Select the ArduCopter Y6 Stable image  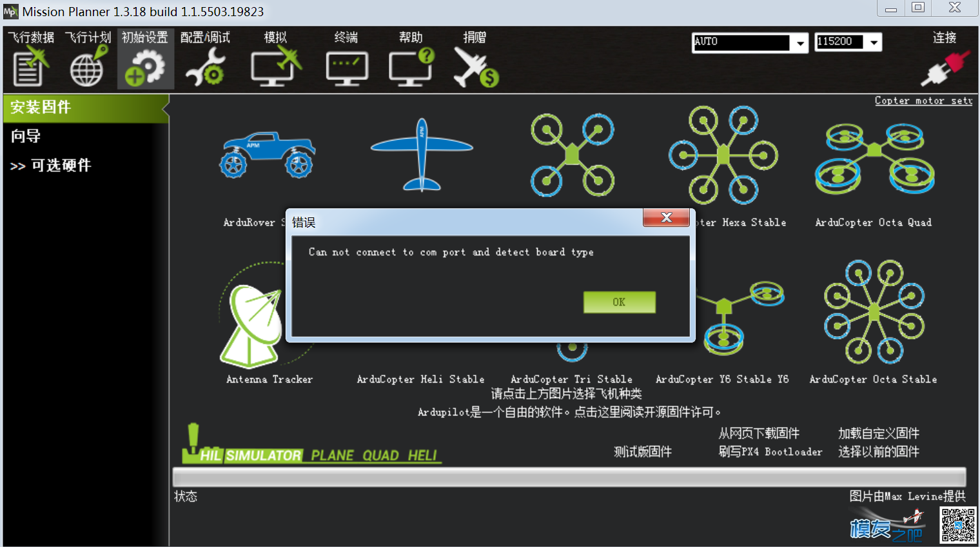pyautogui.click(x=740, y=319)
